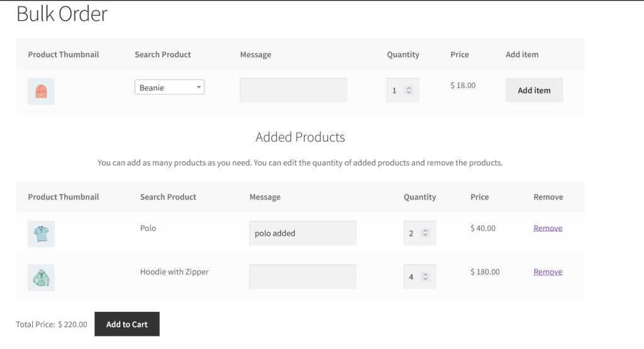Viewport: 644px width, 349px height.
Task: Click the Polo product name
Action: click(x=148, y=228)
